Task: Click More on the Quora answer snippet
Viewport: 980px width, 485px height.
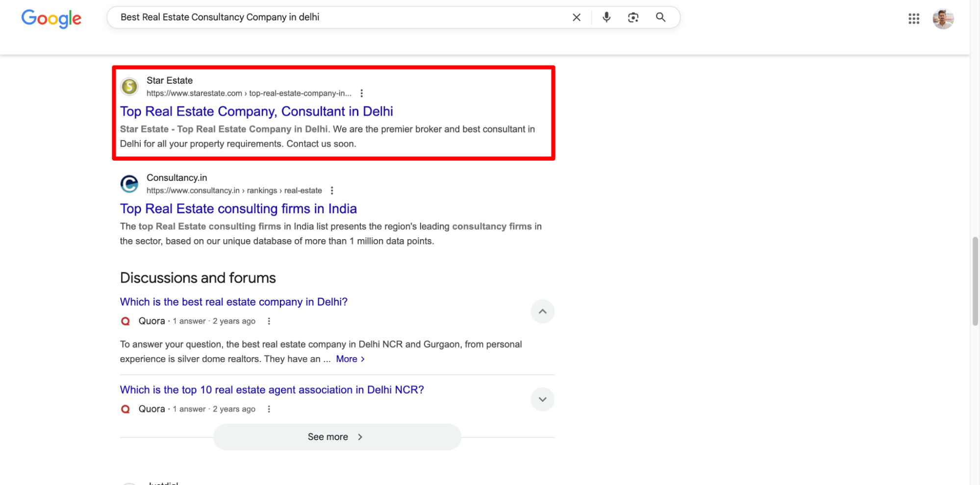Action: coord(350,359)
